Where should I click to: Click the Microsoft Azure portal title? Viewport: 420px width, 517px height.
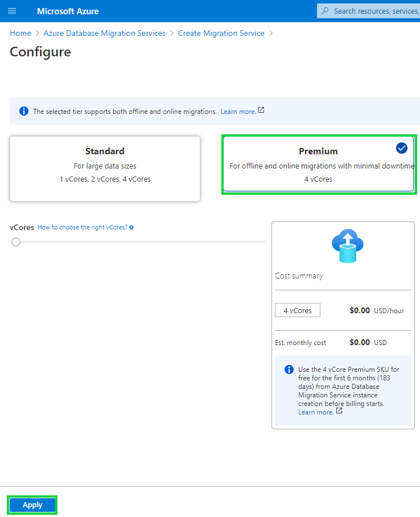68,11
